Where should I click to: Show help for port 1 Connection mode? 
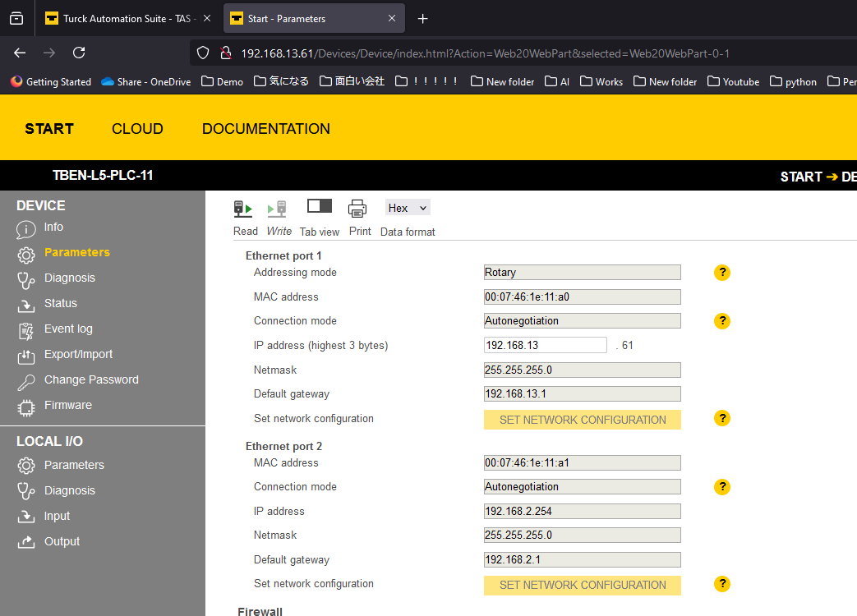click(x=722, y=320)
